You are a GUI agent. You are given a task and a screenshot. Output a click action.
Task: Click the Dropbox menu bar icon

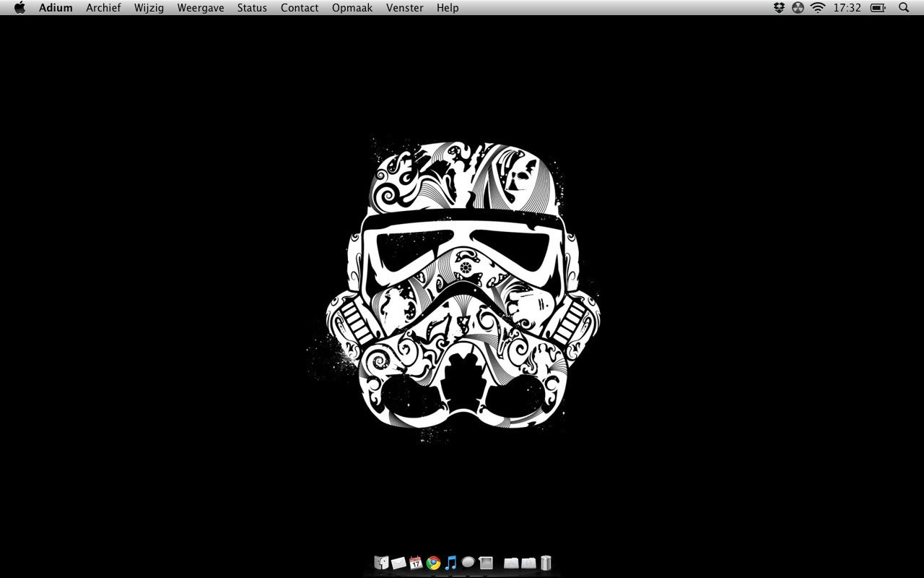click(779, 8)
